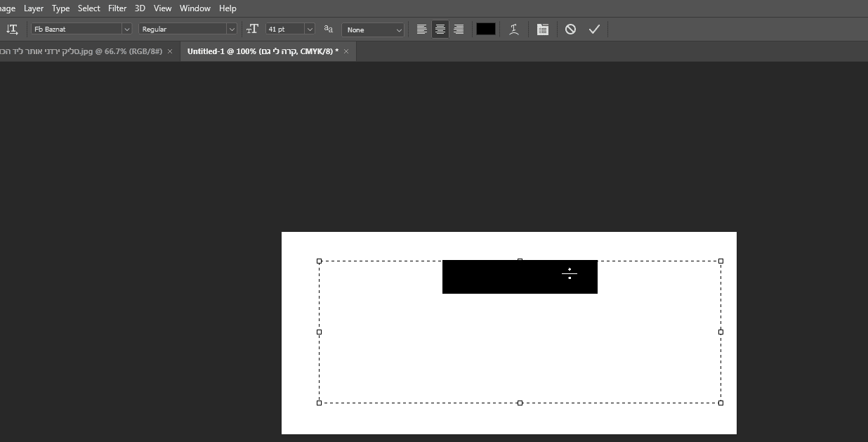Click the text box top-left handle
Viewport: 868px width, 442px height.
320,261
